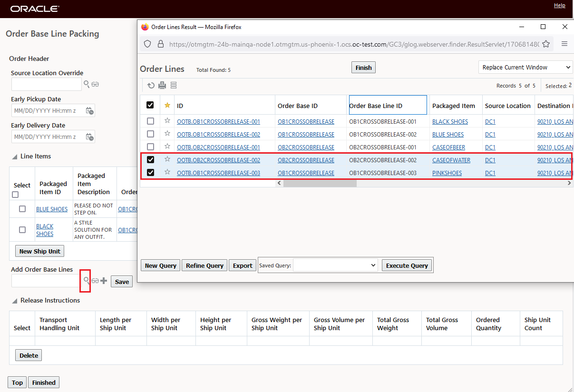574x392 pixels.
Task: Collapse the Line Items section
Action: [14, 157]
